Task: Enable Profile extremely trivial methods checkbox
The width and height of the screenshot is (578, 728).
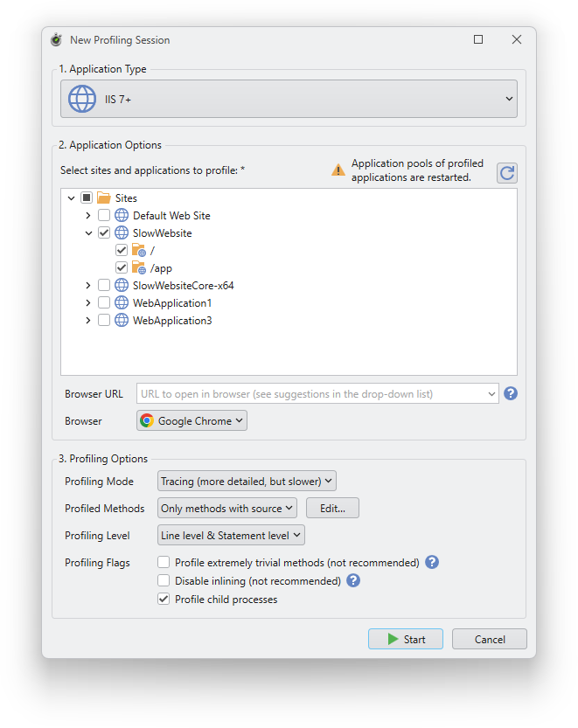Action: 164,563
